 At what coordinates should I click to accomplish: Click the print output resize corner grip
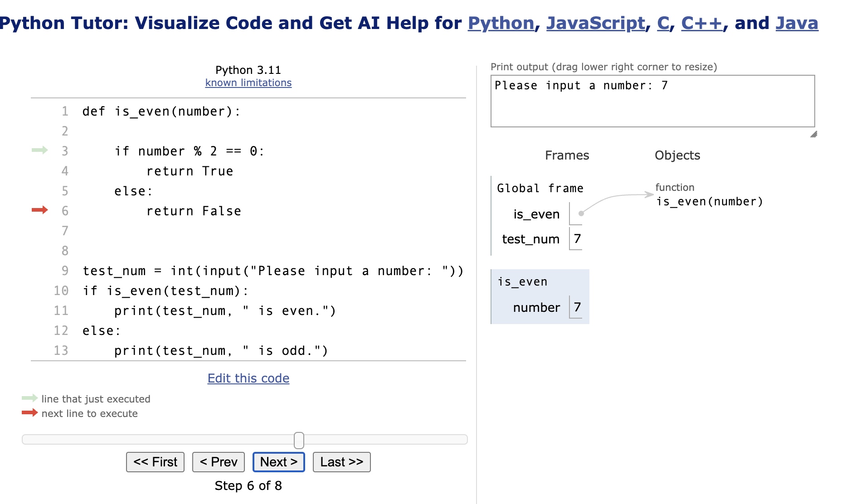pyautogui.click(x=814, y=134)
